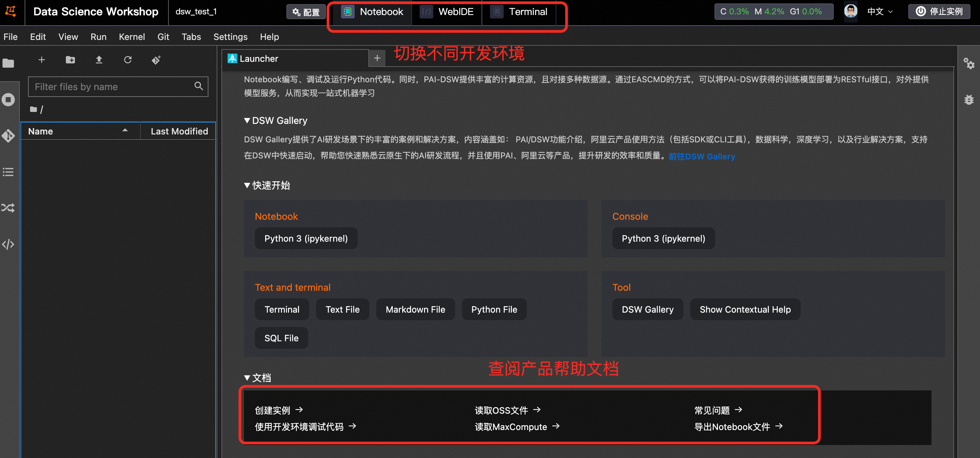
Task: Select the running kernels and terminals sidebar icon
Action: point(8,99)
